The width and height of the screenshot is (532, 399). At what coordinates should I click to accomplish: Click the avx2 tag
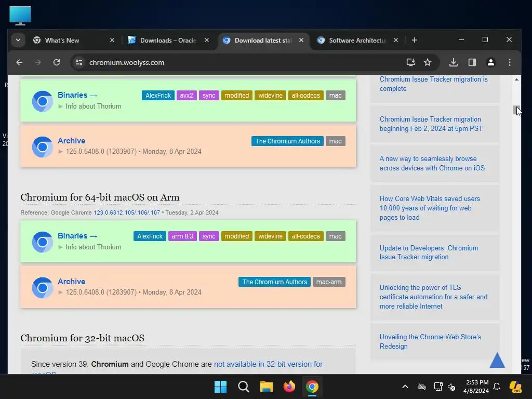click(187, 96)
